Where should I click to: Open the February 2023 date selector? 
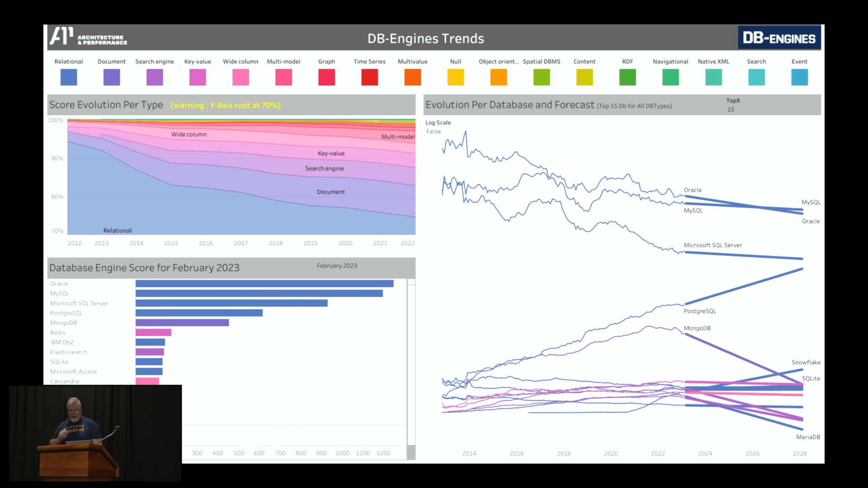tap(337, 266)
